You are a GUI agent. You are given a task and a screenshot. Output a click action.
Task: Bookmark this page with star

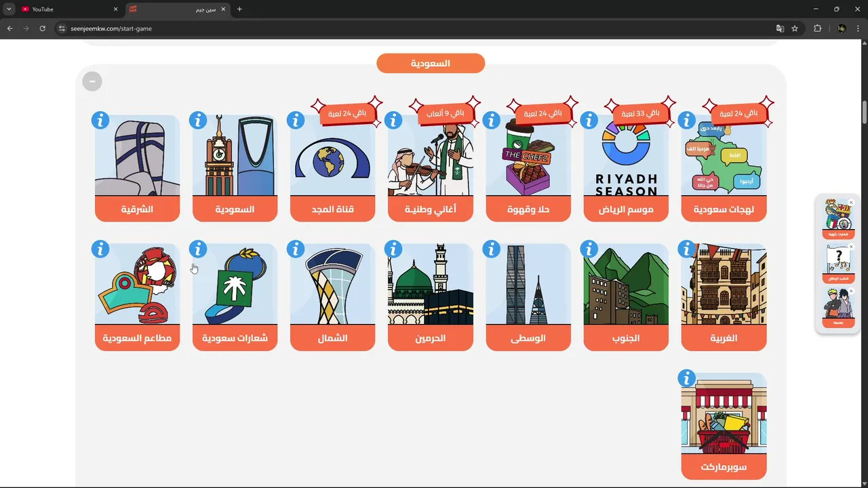point(795,28)
